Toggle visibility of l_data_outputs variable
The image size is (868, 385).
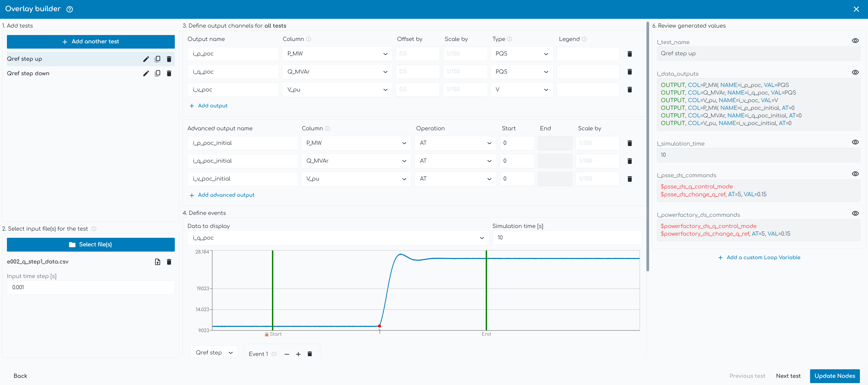(x=855, y=72)
